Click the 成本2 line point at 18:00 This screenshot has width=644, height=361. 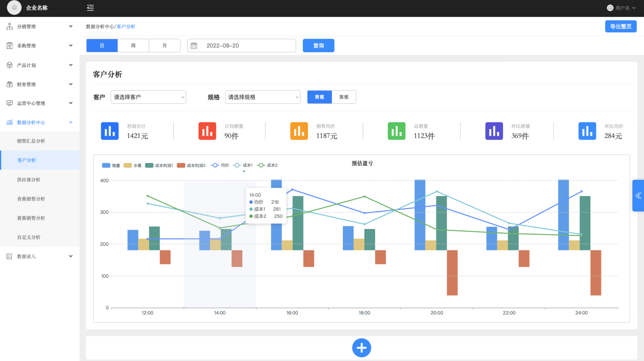tap(364, 196)
